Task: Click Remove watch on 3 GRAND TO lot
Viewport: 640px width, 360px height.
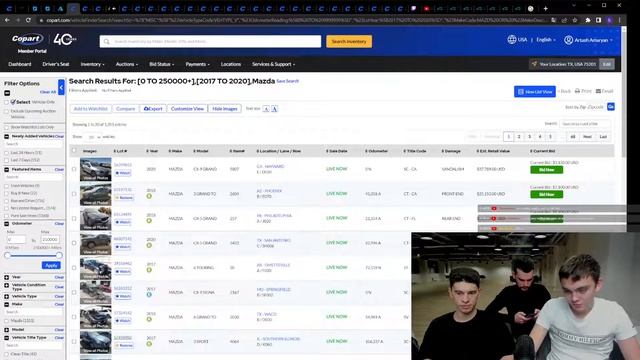Action: pyautogui.click(x=124, y=198)
